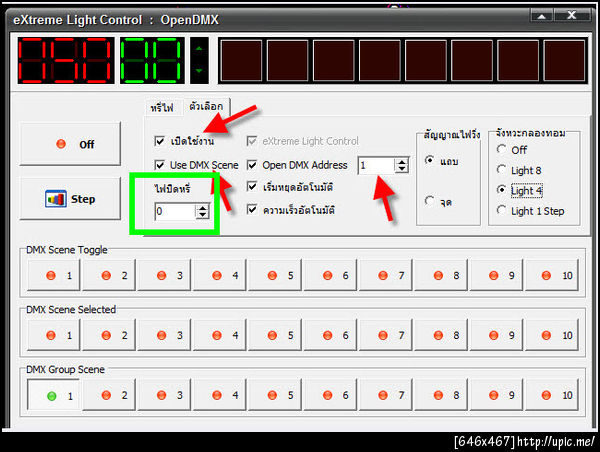
Task: Increase the Open DMX Address value
Action: coord(402,162)
